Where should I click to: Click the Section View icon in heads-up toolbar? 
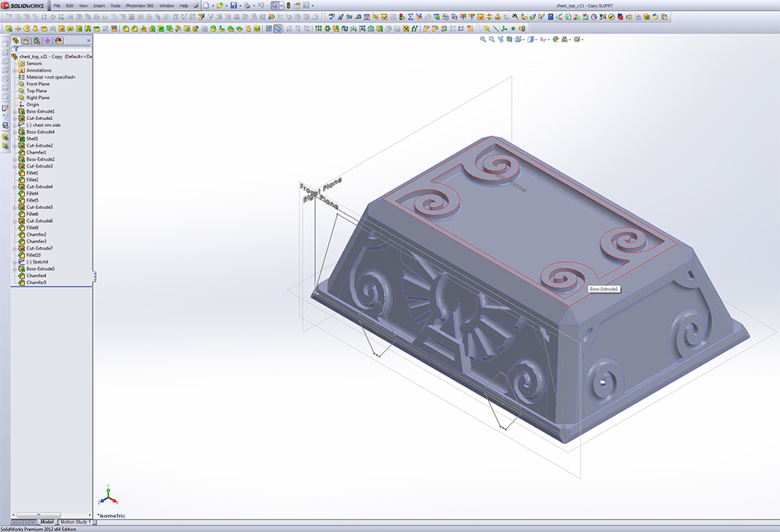point(509,39)
